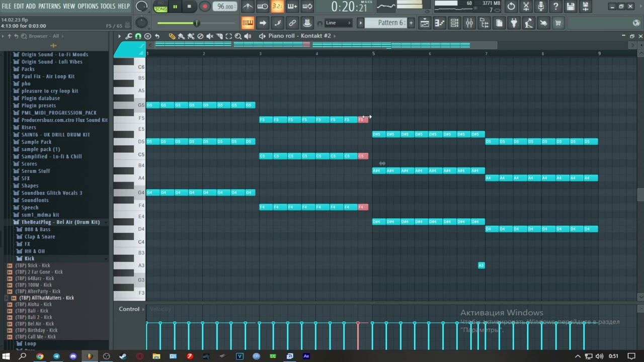Expand the TheBeatPlug - Bel Air (Drum Kit) folder

[60, 222]
